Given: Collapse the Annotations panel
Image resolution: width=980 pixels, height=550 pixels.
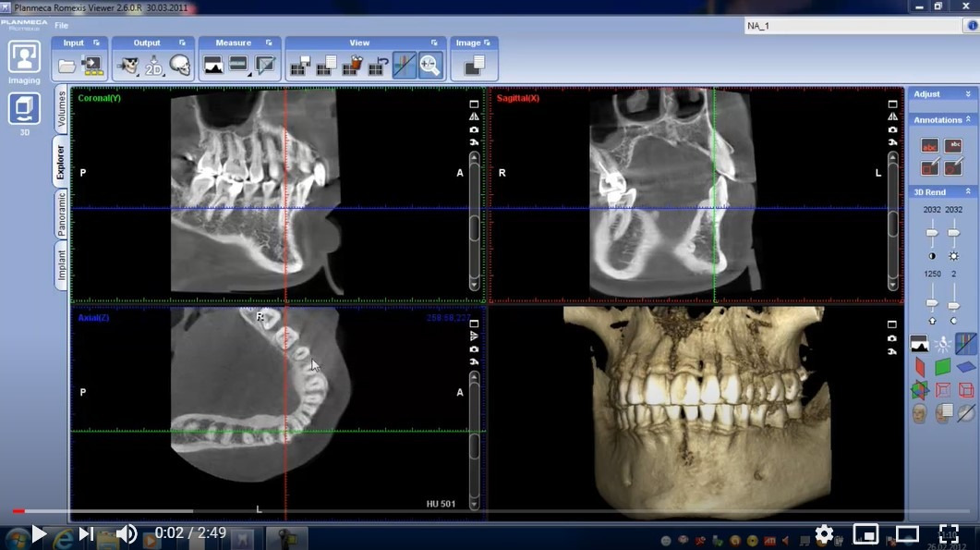Looking at the screenshot, I should (968, 120).
